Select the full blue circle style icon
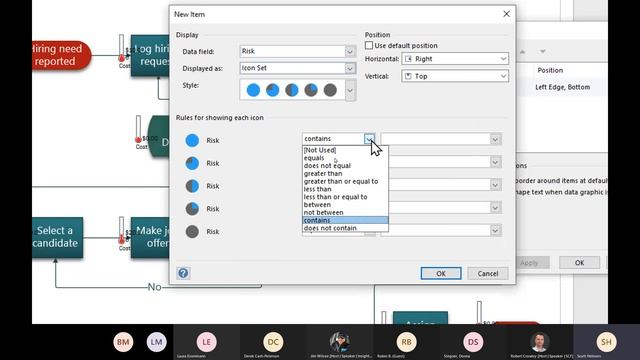The height and width of the screenshot is (360, 640). 253,90
